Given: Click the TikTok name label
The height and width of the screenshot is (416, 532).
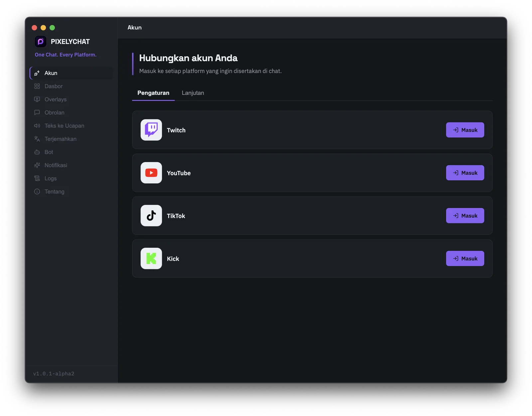Looking at the screenshot, I should coord(176,216).
